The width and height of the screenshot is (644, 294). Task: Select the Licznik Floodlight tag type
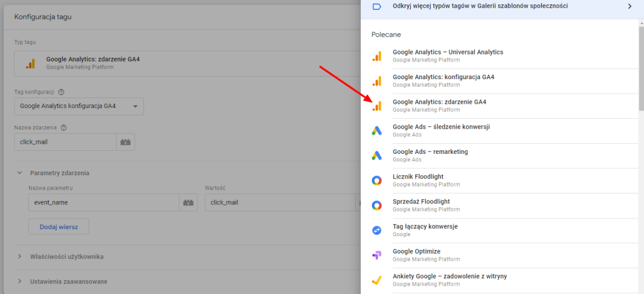[501, 180]
